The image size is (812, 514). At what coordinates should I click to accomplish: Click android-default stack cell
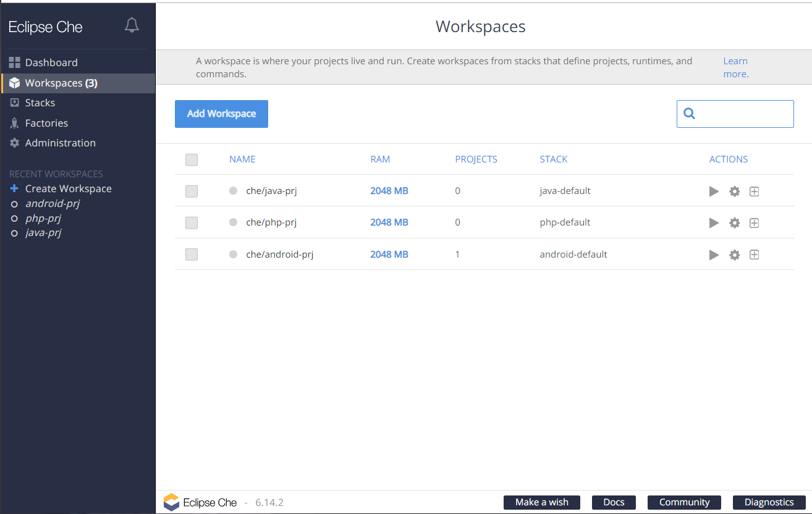click(x=573, y=254)
